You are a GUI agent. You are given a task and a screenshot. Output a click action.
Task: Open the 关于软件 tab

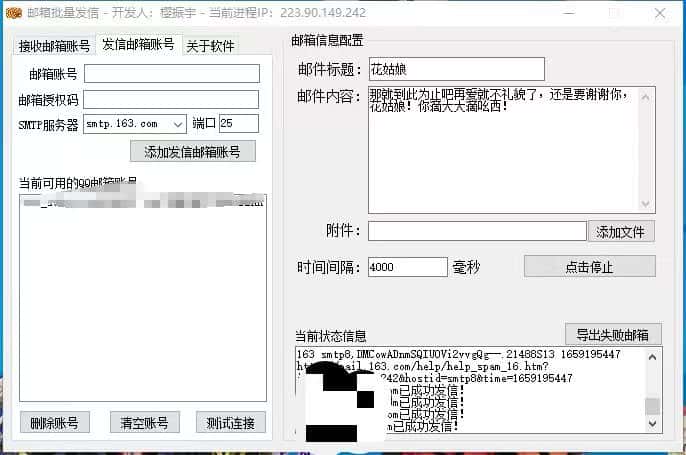coord(209,47)
